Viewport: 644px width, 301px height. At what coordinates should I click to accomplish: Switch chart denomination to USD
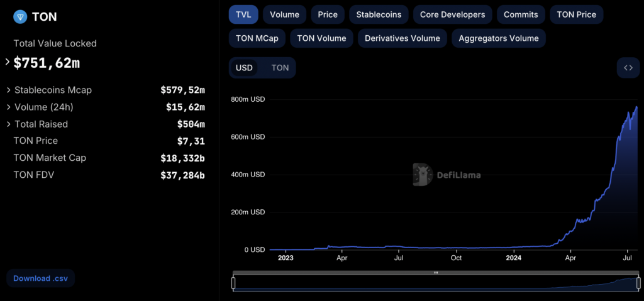pos(244,68)
